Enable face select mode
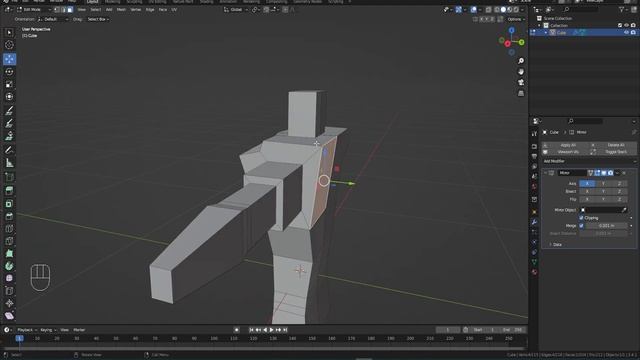The image size is (640, 360). [70, 9]
